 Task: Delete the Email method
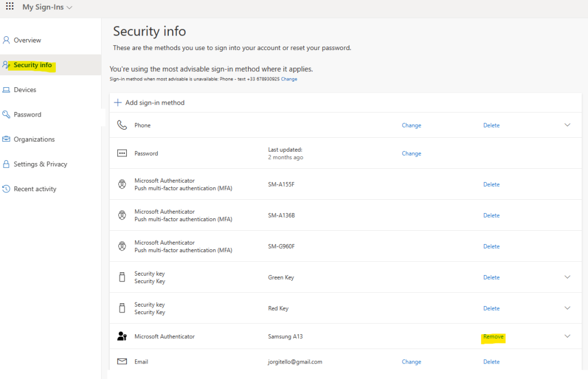click(x=492, y=362)
